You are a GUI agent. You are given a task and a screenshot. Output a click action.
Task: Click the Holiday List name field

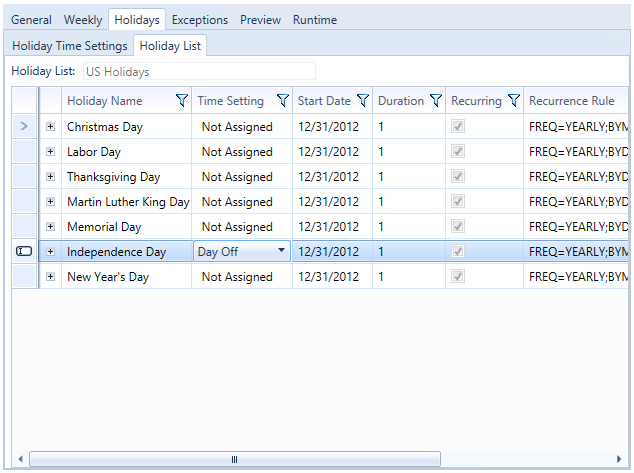coord(198,72)
